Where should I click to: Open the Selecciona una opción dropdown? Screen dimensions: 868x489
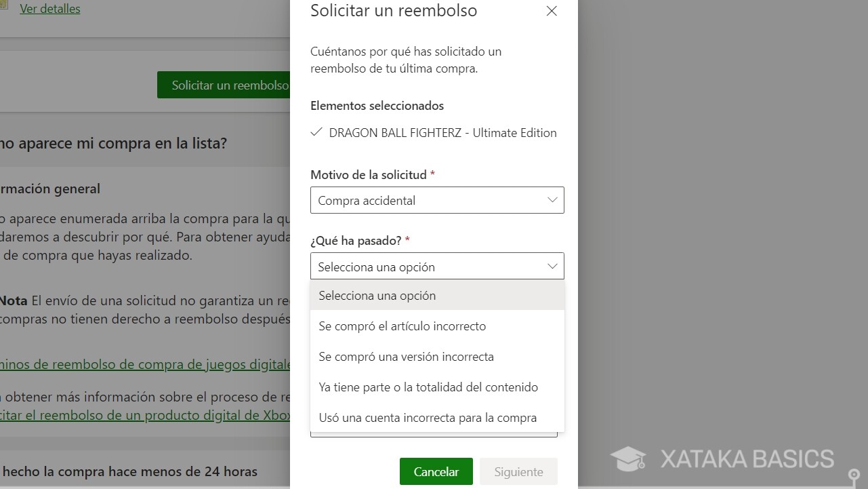[437, 266]
